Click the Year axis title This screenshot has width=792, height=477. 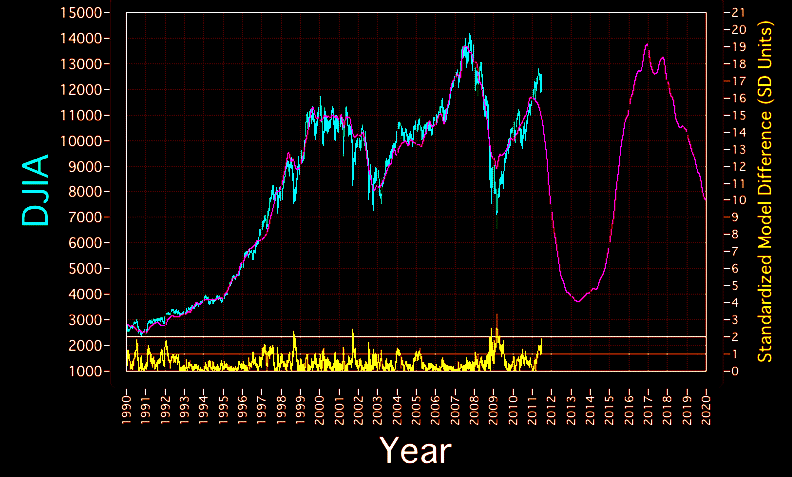coord(416,450)
